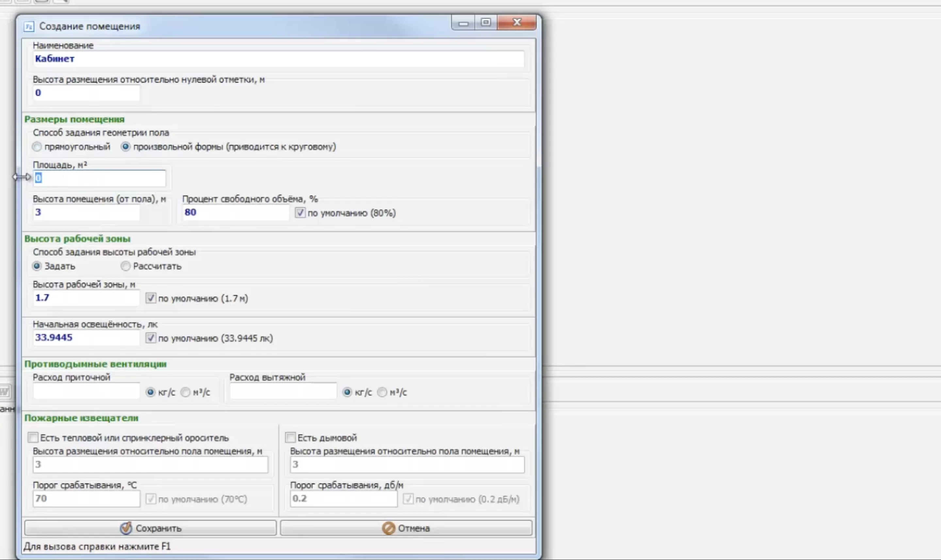Screen dimensions: 941x560
Task: Toggle default 33.9445 лк illumination checkbox
Action: 151,338
